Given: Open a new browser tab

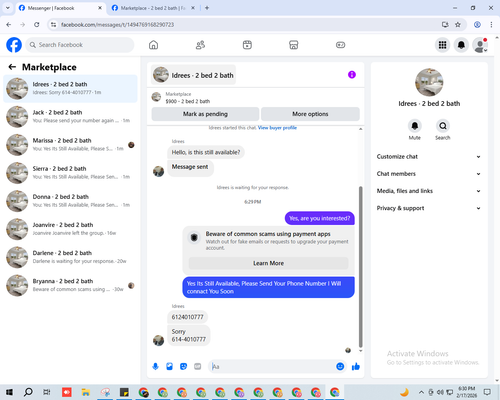Looking at the screenshot, I should point(207,8).
